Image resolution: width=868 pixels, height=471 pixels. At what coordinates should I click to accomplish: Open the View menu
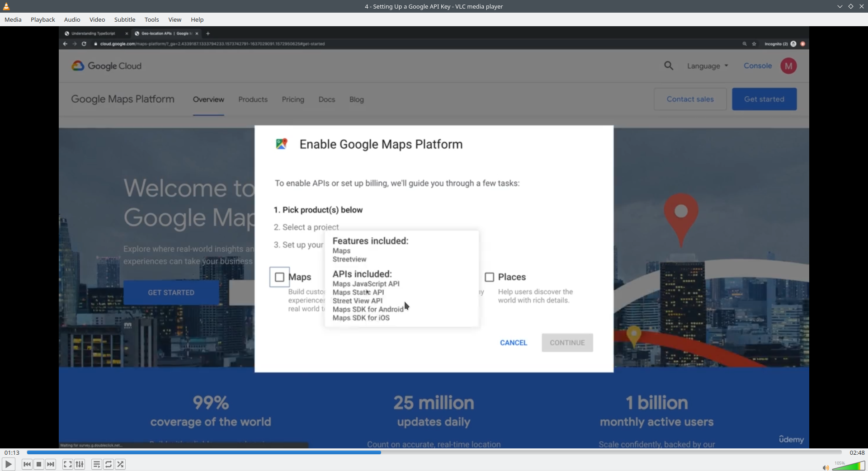click(175, 19)
